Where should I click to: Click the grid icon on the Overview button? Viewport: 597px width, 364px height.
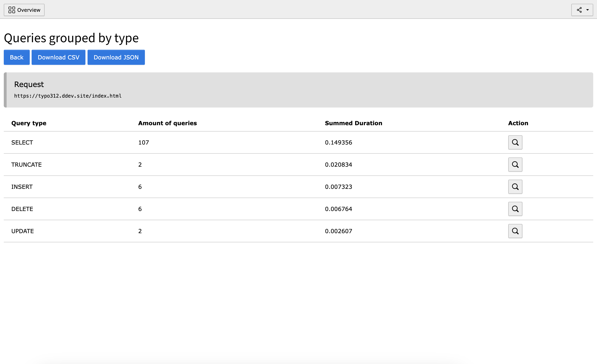12,10
